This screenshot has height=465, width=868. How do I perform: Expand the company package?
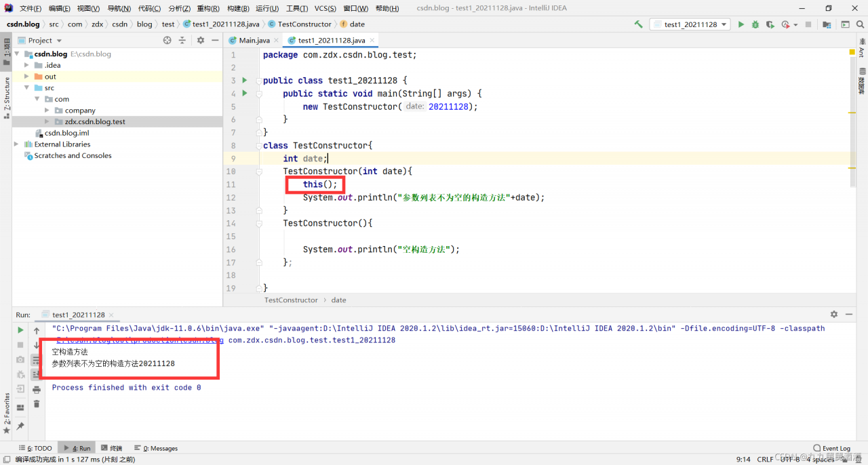tap(47, 110)
